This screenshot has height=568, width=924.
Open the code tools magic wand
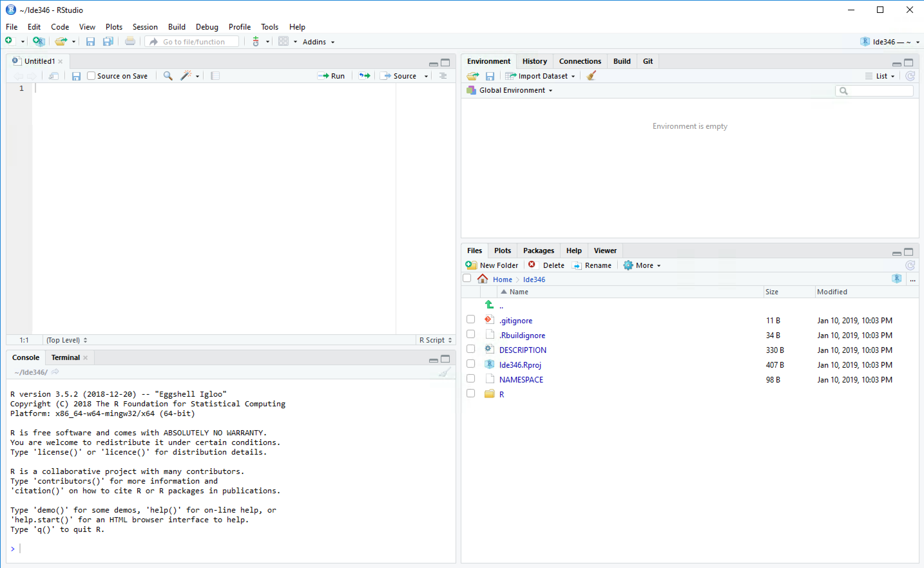pyautogui.click(x=186, y=76)
